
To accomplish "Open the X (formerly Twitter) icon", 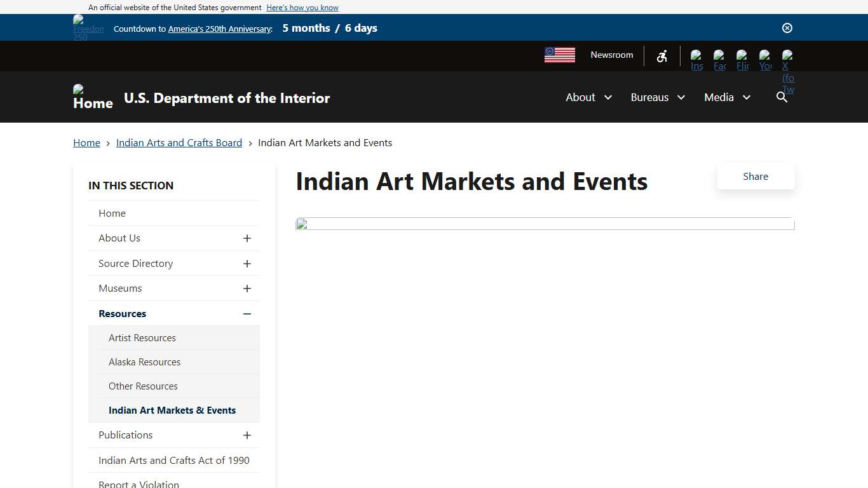I will coord(787,59).
